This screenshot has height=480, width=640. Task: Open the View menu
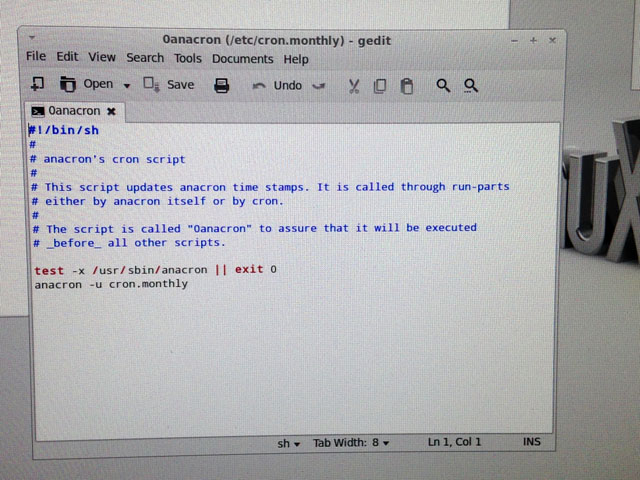[102, 57]
